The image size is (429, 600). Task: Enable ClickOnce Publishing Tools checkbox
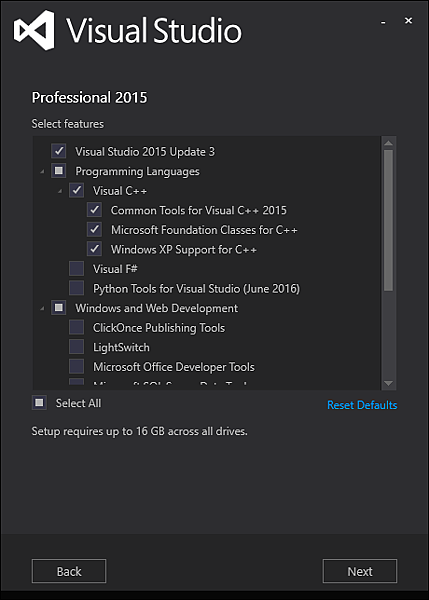tap(77, 327)
